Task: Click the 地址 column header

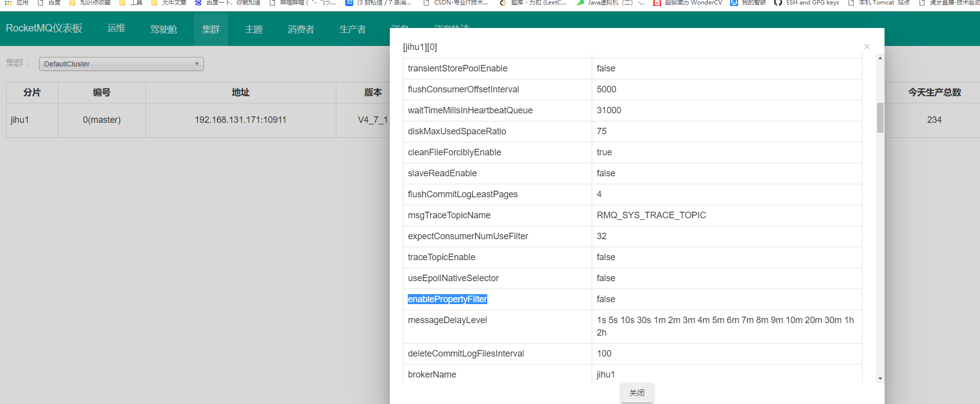Action: tap(240, 92)
